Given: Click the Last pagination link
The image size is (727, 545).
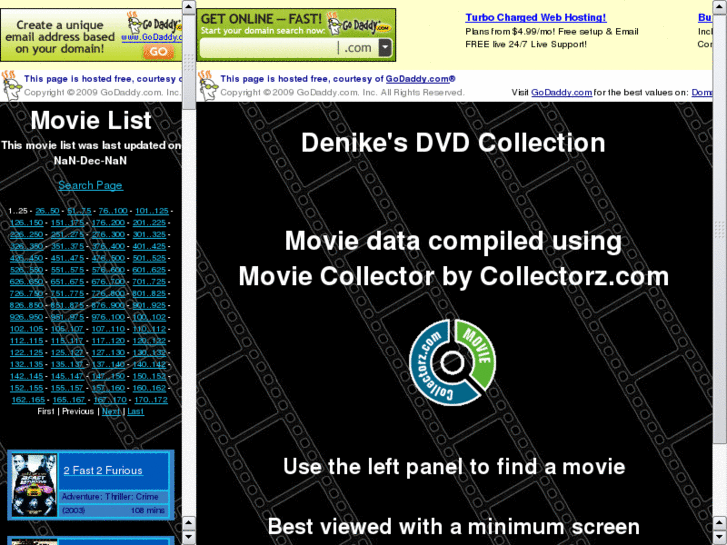Looking at the screenshot, I should coord(135,411).
